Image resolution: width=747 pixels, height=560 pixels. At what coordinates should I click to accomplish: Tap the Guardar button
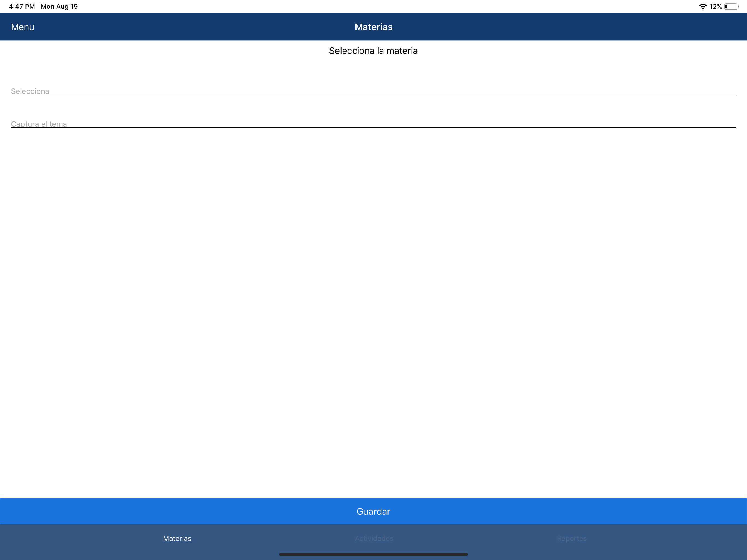click(373, 511)
